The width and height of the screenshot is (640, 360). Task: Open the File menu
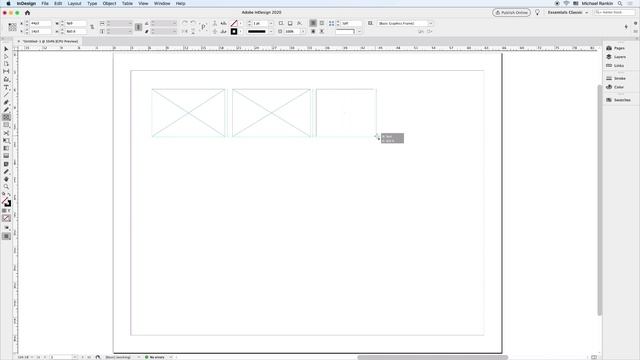(x=45, y=3)
